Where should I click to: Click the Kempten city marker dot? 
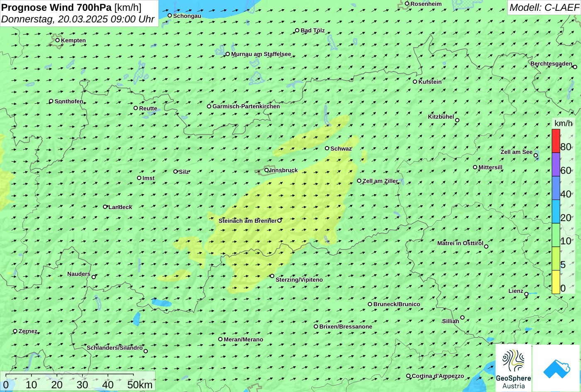pos(58,40)
